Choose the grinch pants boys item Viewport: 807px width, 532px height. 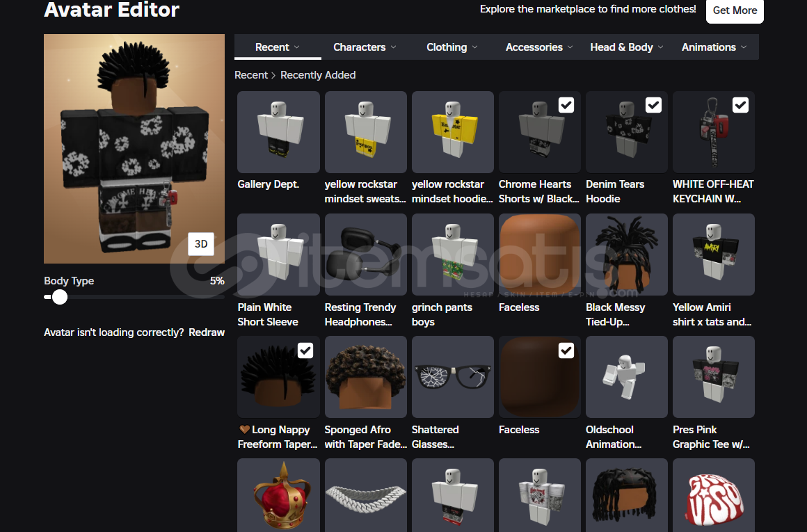453,255
